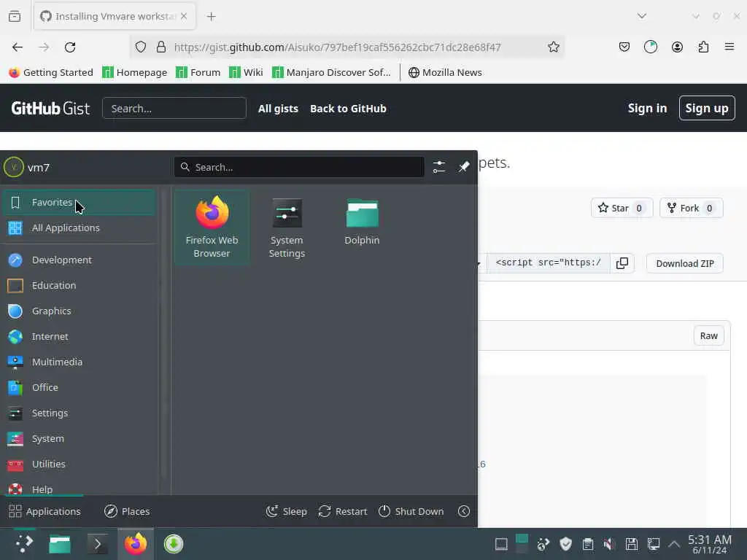Open the Multimedia category
This screenshot has width=747, height=560.
(x=79, y=362)
